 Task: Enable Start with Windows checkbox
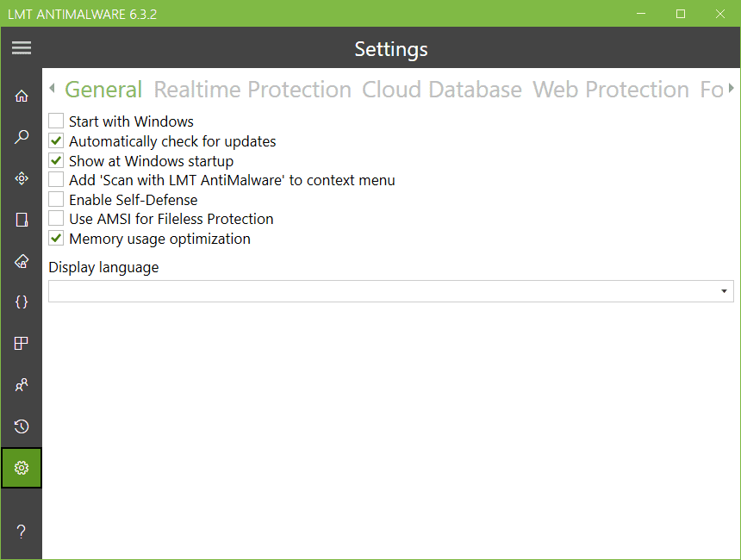click(56, 121)
